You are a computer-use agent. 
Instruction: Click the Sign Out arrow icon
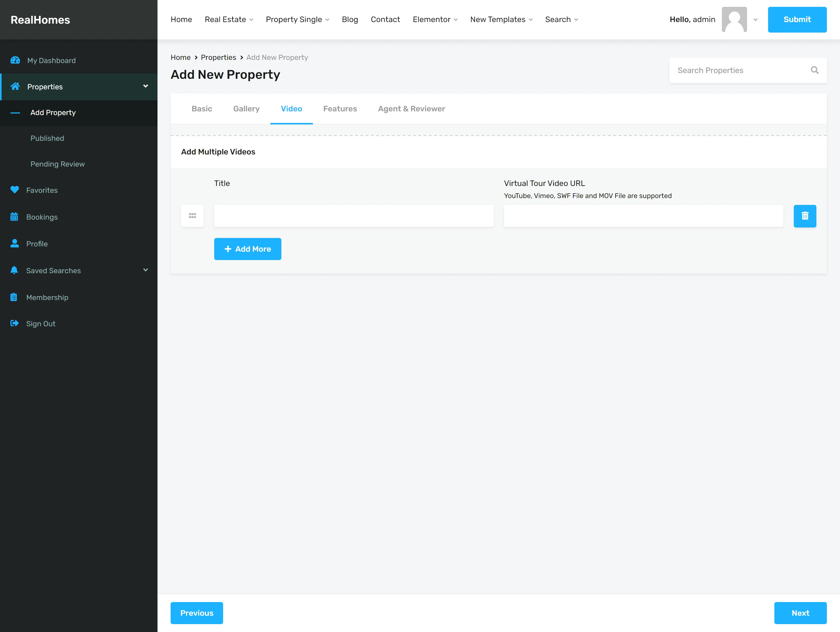(14, 323)
